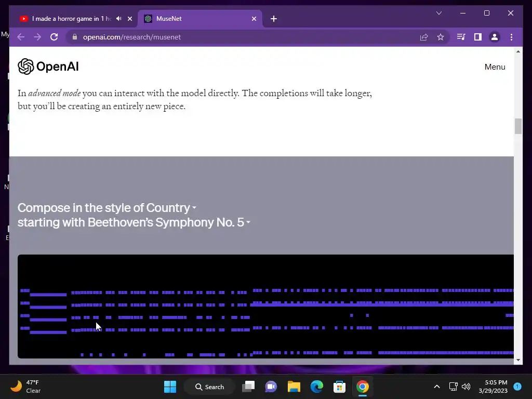
Task: Open the weather widget showing 47°F
Action: click(25, 387)
